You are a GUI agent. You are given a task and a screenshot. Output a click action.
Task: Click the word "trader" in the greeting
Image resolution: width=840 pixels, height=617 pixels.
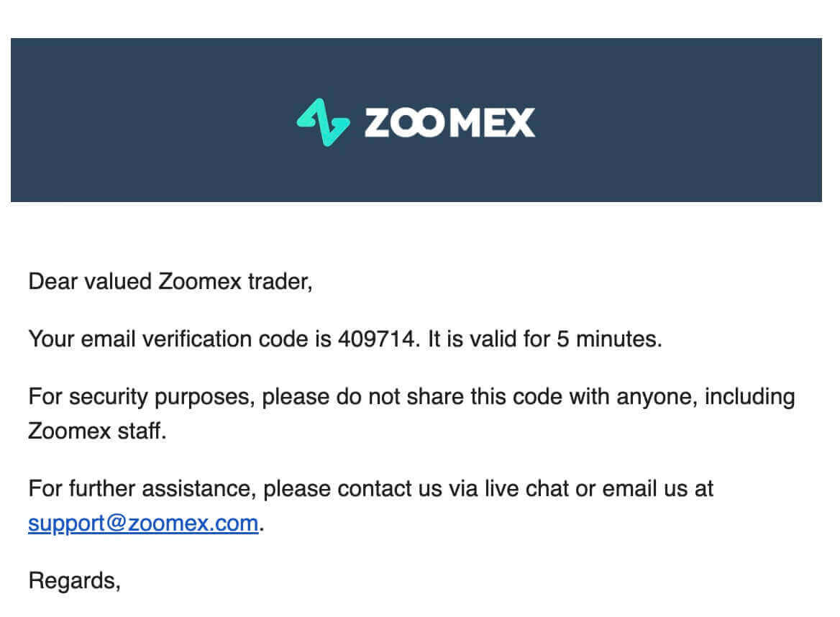[x=280, y=281]
